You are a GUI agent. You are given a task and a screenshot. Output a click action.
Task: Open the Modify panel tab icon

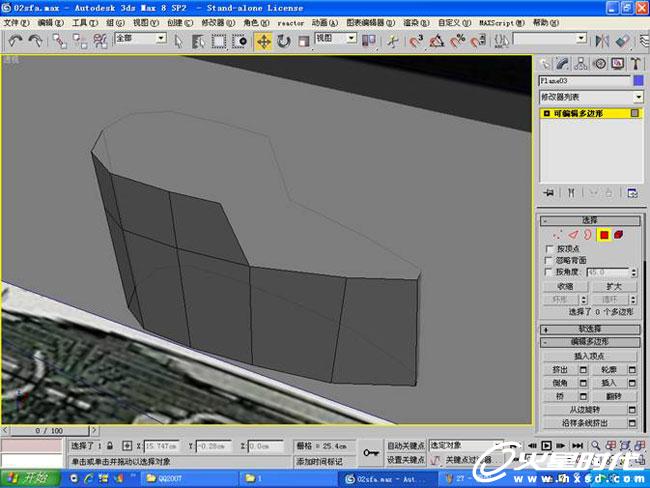tap(562, 63)
